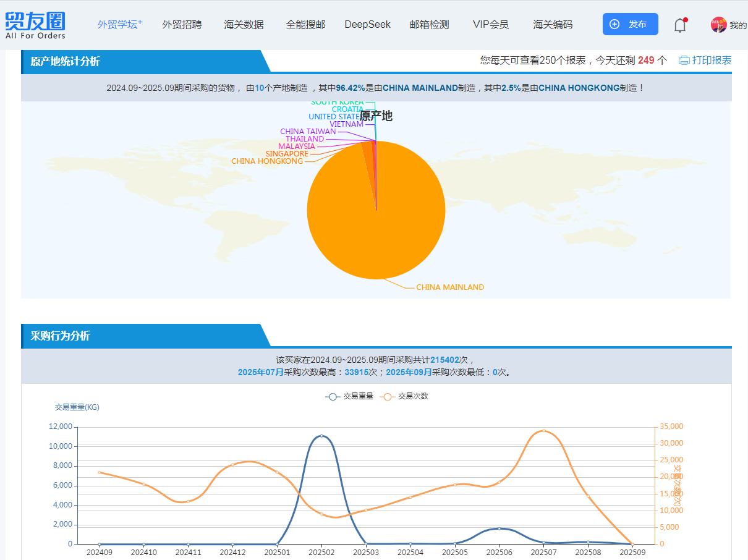This screenshot has width=748, height=560.
Task: Click the CHINA HONGKONG pie label
Action: click(x=267, y=161)
